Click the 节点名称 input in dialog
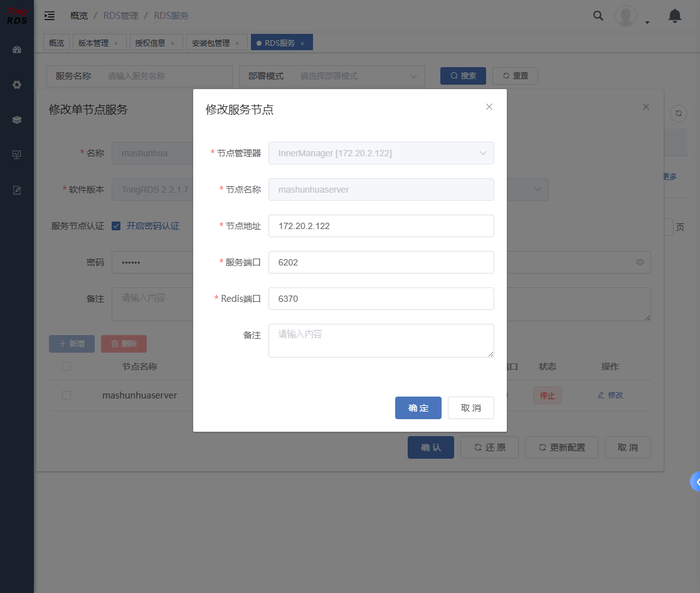The image size is (700, 593). 381,190
